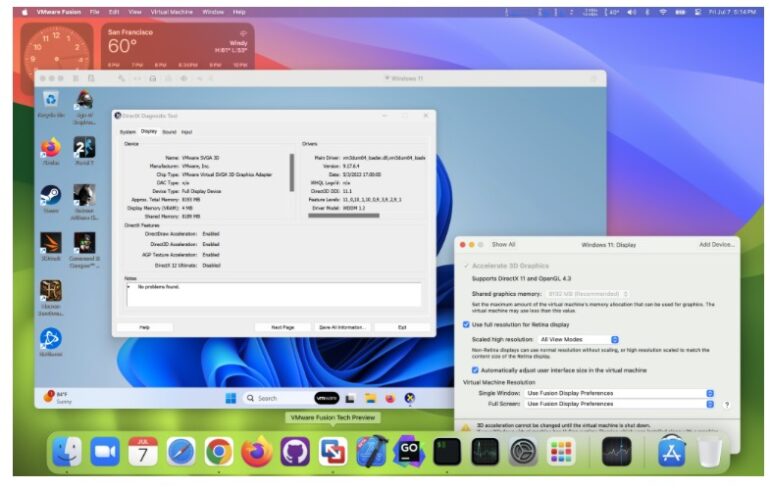Click the DirectX dxdiag icon in Windows taskbar
The height and width of the screenshot is (488, 770).
(410, 398)
